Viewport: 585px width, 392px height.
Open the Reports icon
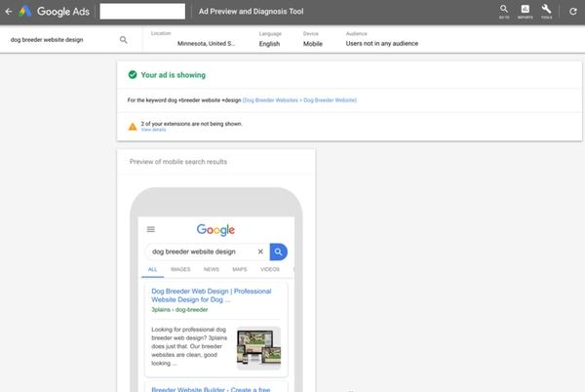point(525,12)
